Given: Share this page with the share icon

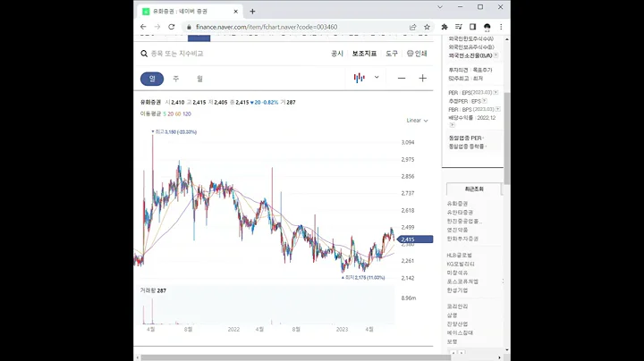Looking at the screenshot, I should 412,27.
